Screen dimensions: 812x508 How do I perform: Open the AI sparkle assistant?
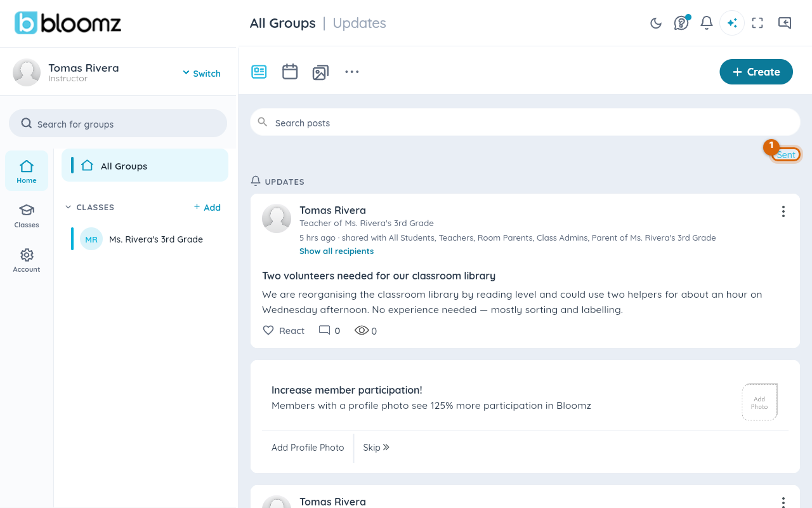click(732, 23)
